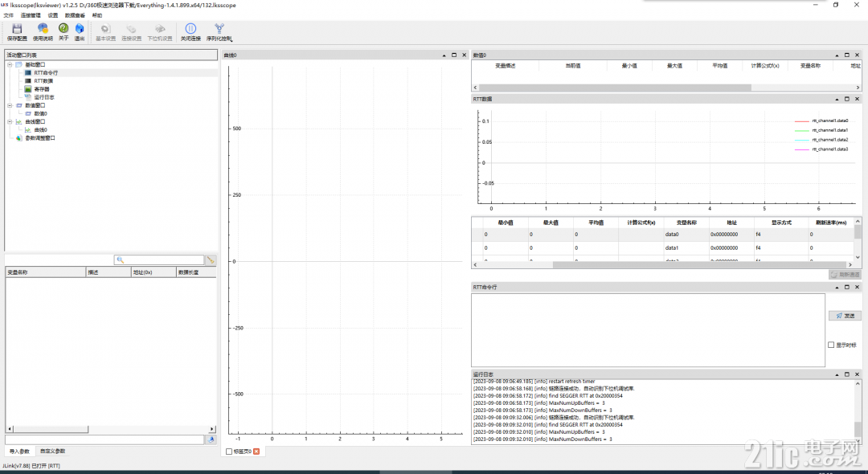Viewport: 868px width, 474px height.
Task: Click the 退出 exit icon
Action: pos(79,32)
